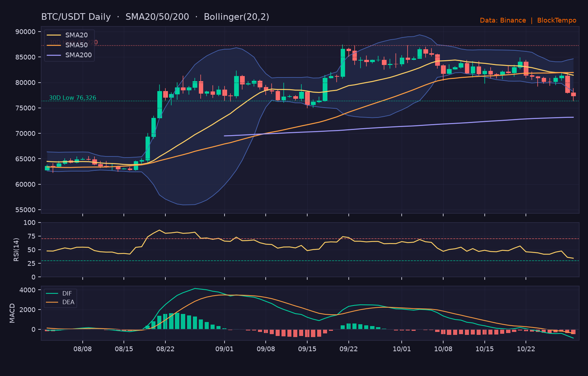Click the 4000 label on MACD axis
588x376 pixels.
(x=28, y=290)
